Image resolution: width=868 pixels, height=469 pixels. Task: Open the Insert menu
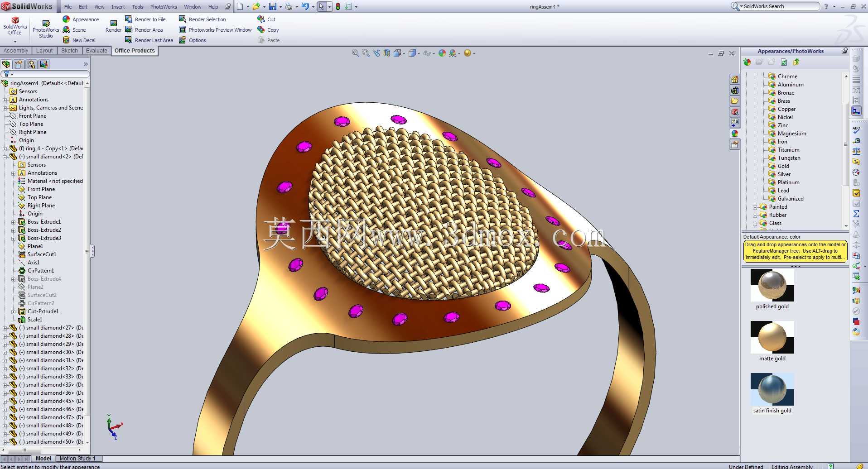(x=118, y=7)
